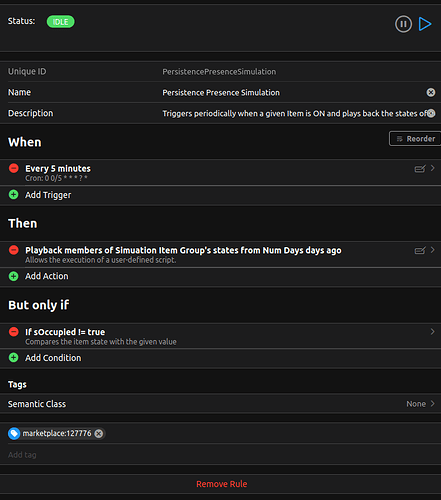Clear the Description field text
The height and width of the screenshot is (500, 441).
431,113
